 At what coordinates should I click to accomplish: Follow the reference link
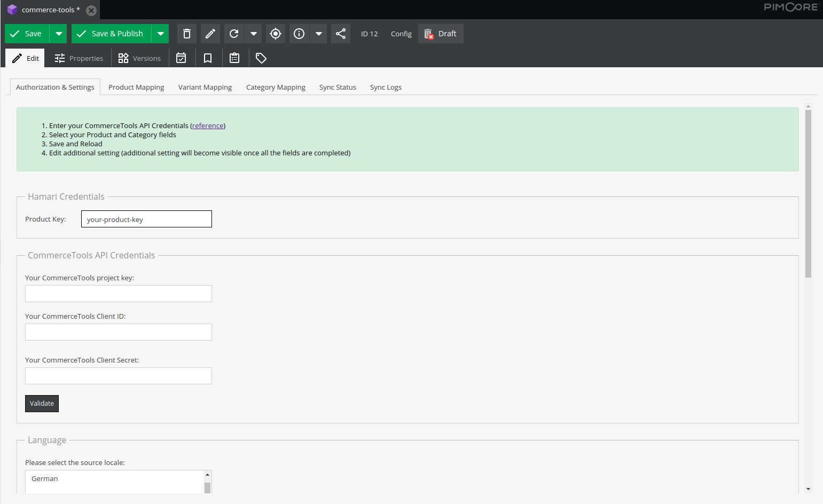point(208,125)
